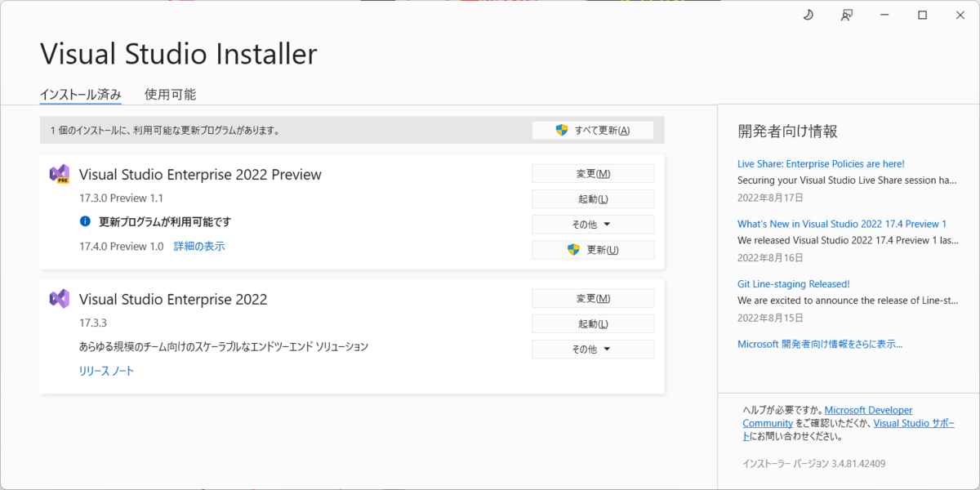The width and height of the screenshot is (980, 490).
Task: Open the feedback icon in title bar
Action: 847,15
